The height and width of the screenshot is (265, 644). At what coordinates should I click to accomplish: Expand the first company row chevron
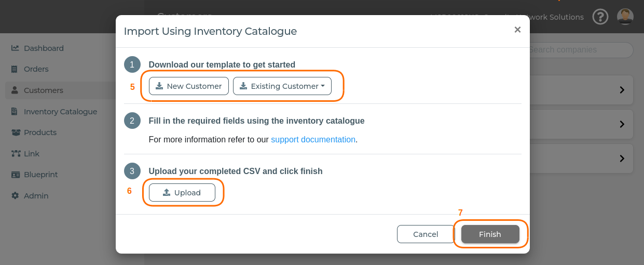[x=622, y=90]
